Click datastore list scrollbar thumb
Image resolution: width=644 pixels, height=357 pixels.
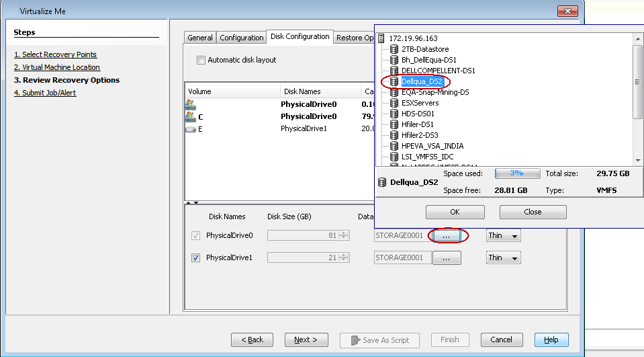coord(638,82)
